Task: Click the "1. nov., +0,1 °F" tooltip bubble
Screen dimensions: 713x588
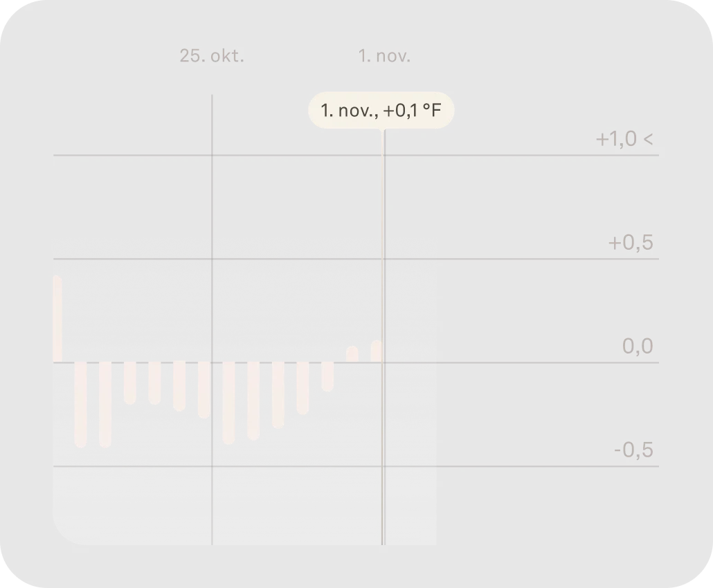Action: (381, 110)
